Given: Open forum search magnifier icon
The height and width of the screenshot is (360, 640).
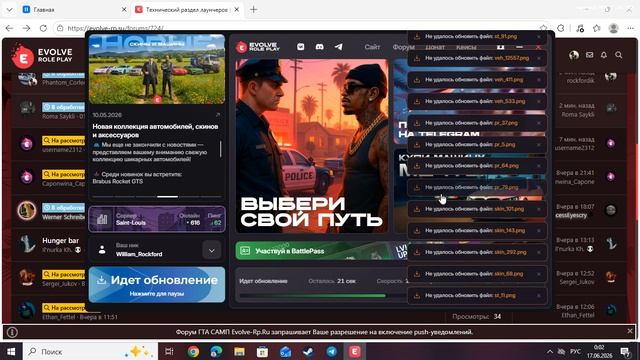Looking at the screenshot, I should [x=619, y=55].
